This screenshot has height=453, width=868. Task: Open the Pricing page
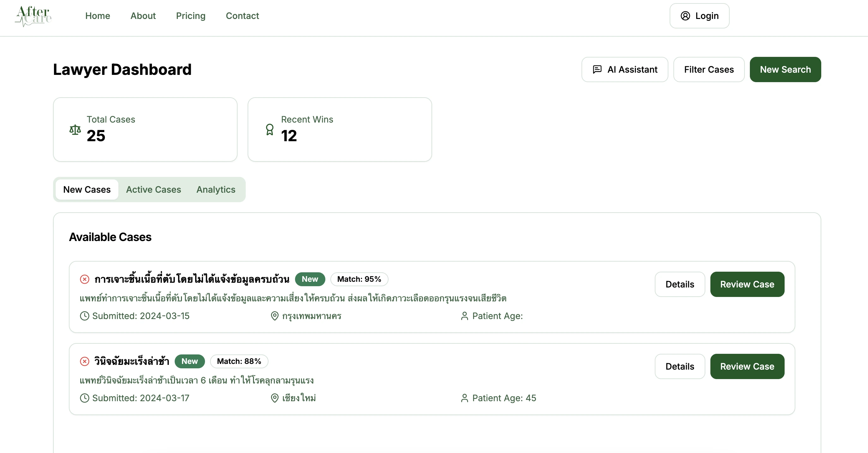click(191, 16)
